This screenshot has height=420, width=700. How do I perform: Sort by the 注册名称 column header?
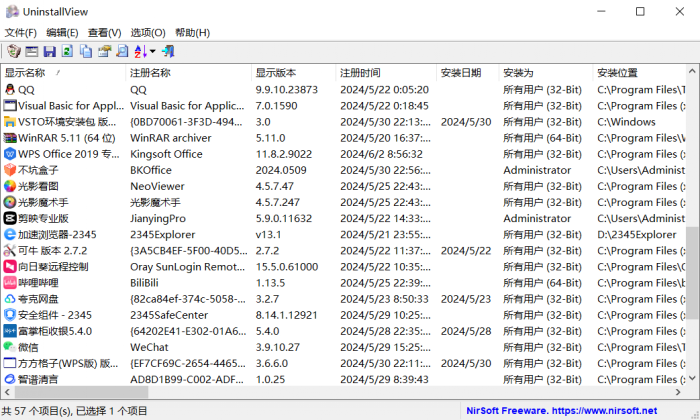click(188, 73)
